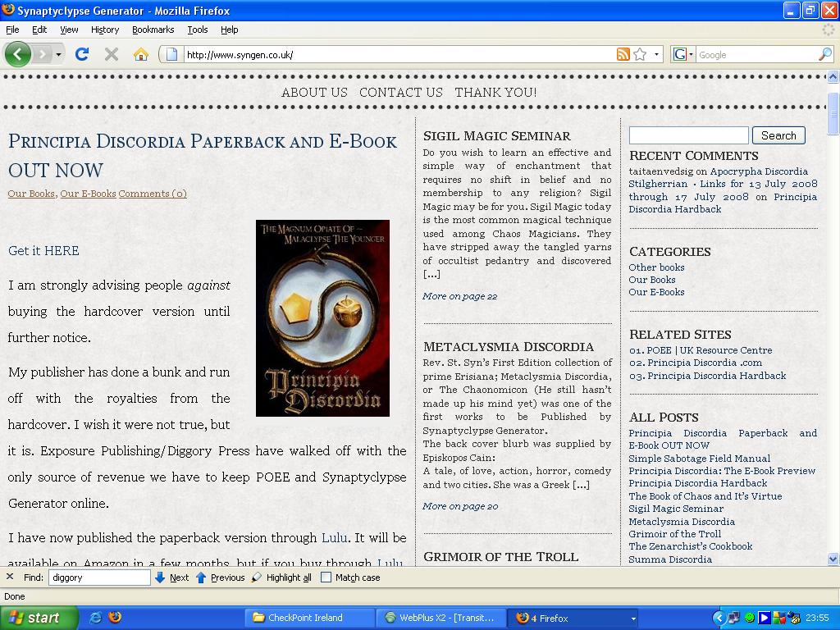Open the Principia Discordia Paperback headline
This screenshot has height=630, width=840.
point(203,155)
